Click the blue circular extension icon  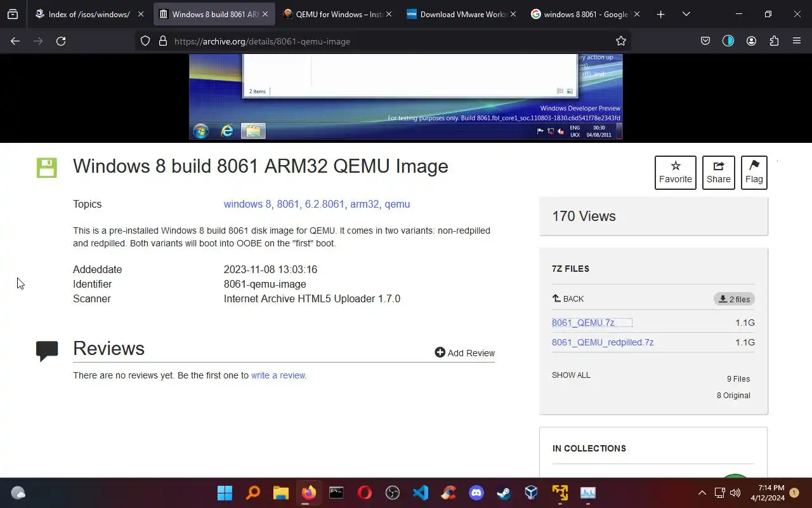728,41
